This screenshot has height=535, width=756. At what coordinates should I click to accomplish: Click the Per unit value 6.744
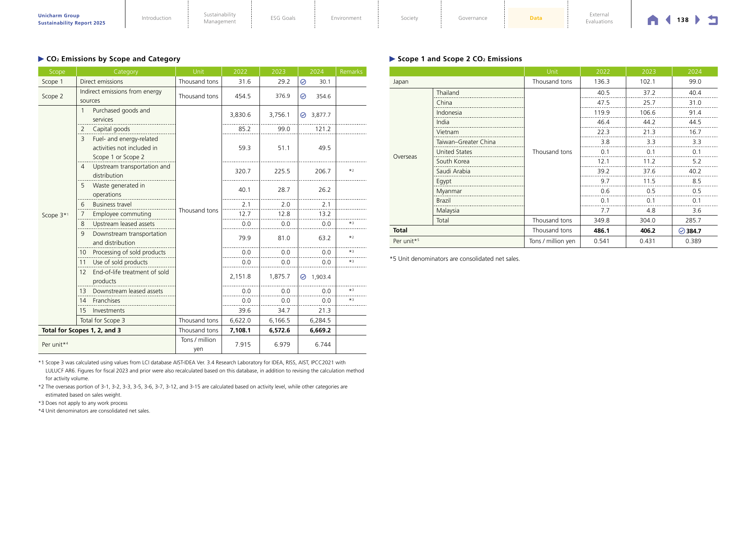tap(323, 344)
